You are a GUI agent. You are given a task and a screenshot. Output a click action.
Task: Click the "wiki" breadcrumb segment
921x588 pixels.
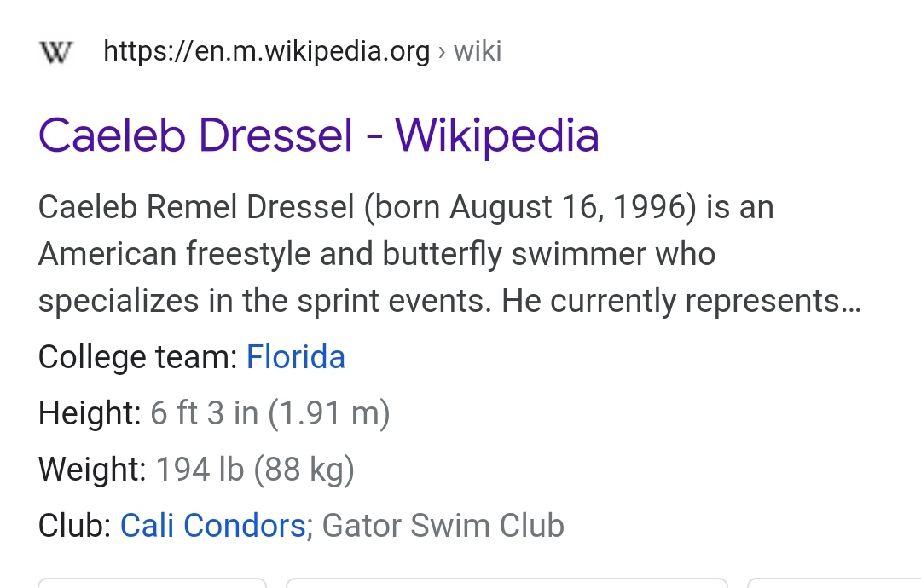coord(478,51)
